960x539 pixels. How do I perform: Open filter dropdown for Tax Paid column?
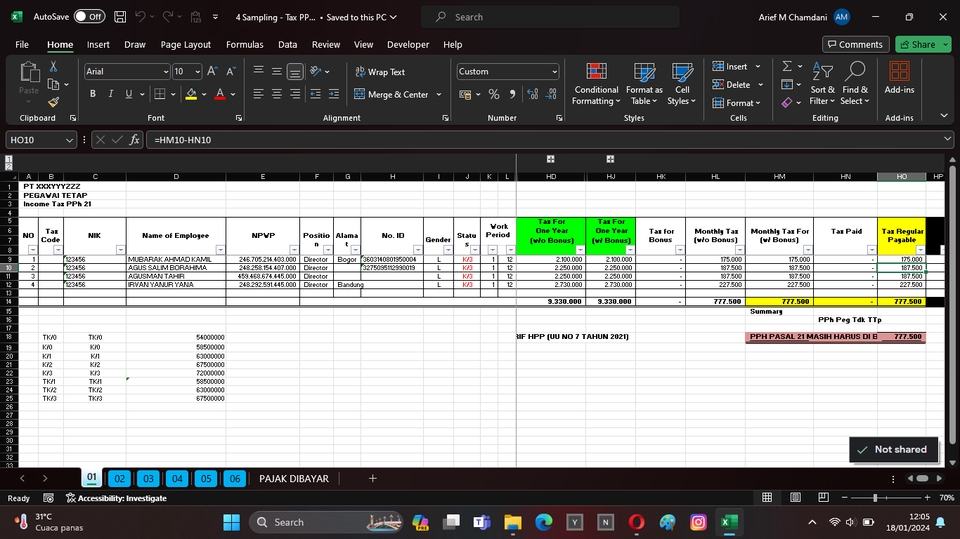point(871,250)
